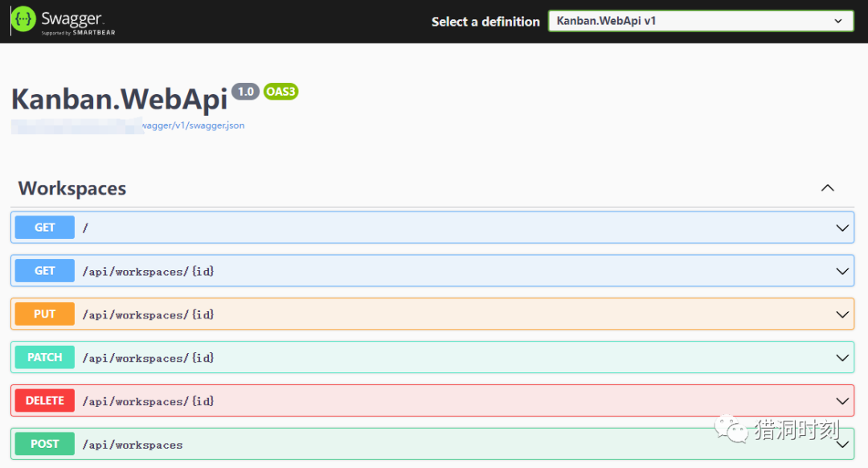Click the GET badge of root endpoint
The image size is (868, 468).
pos(45,227)
